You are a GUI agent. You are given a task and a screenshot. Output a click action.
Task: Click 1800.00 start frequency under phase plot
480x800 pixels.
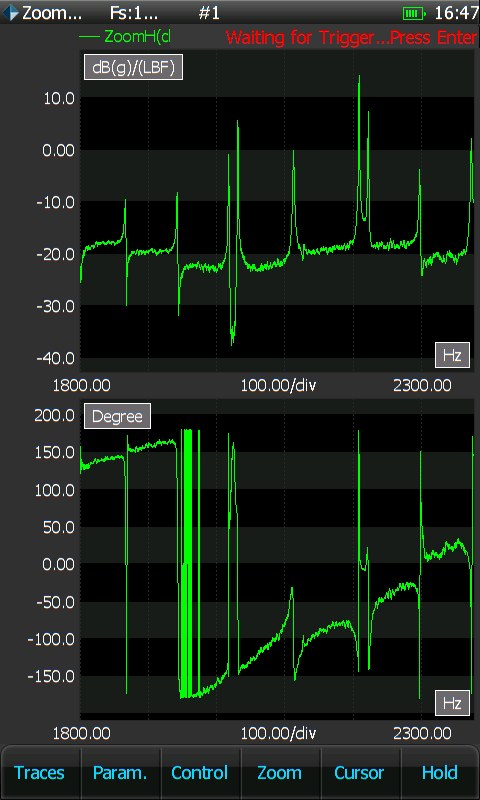(82, 734)
